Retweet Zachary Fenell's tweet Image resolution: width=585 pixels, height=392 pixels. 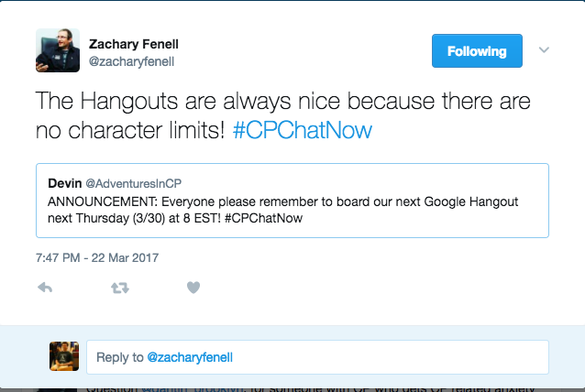[119, 288]
